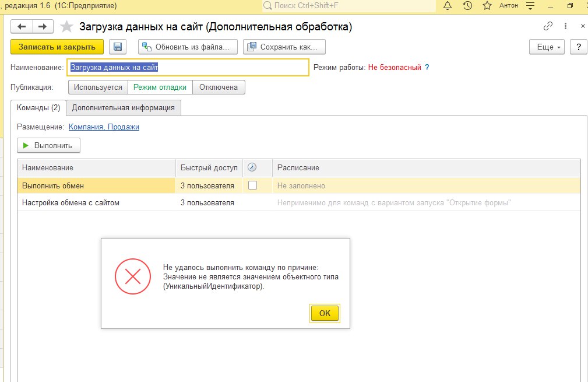Click the forward navigation arrow

(43, 27)
